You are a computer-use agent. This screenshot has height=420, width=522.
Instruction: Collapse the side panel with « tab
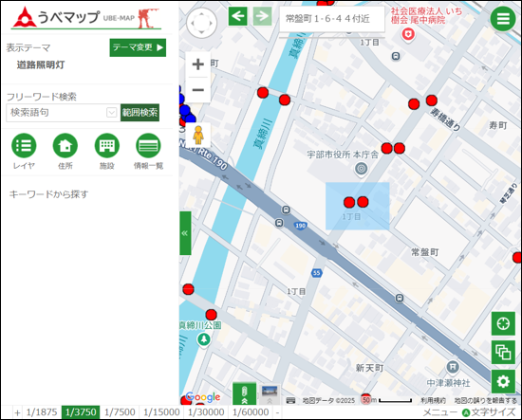coord(185,233)
